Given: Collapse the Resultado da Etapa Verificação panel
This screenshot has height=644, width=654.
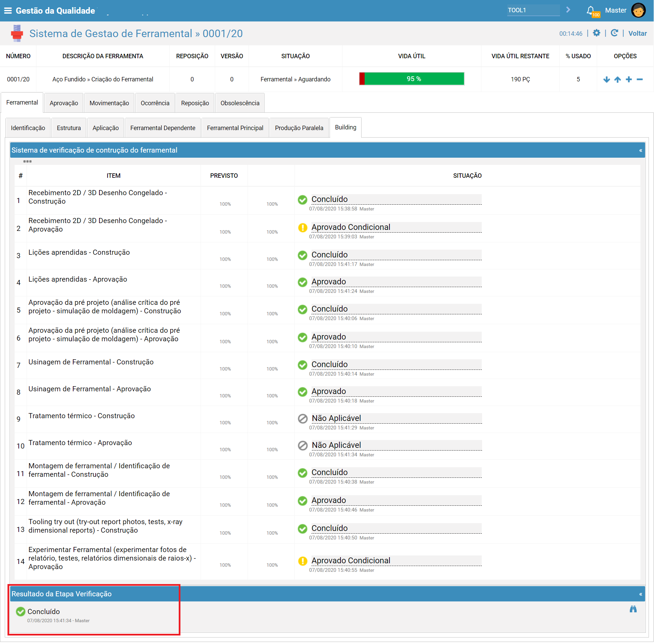Looking at the screenshot, I should point(640,594).
